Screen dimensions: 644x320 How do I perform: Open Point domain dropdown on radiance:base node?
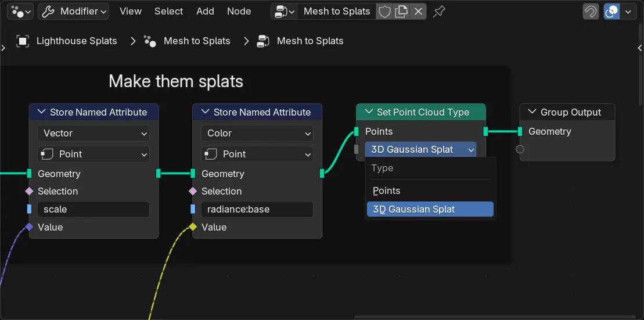(x=257, y=154)
